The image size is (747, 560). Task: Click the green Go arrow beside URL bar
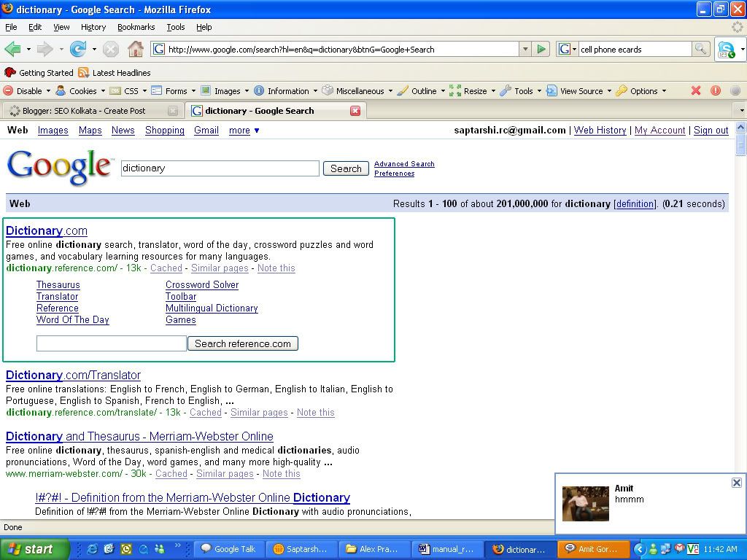coord(541,50)
